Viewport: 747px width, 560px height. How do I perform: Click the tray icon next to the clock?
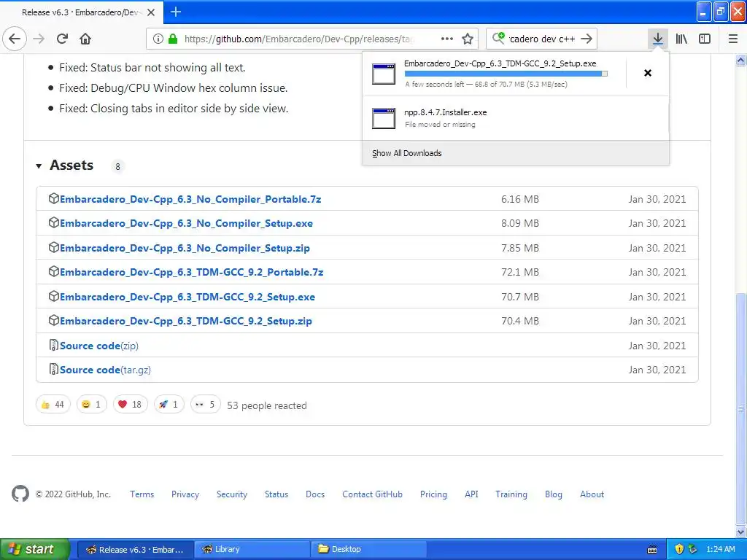[693, 549]
